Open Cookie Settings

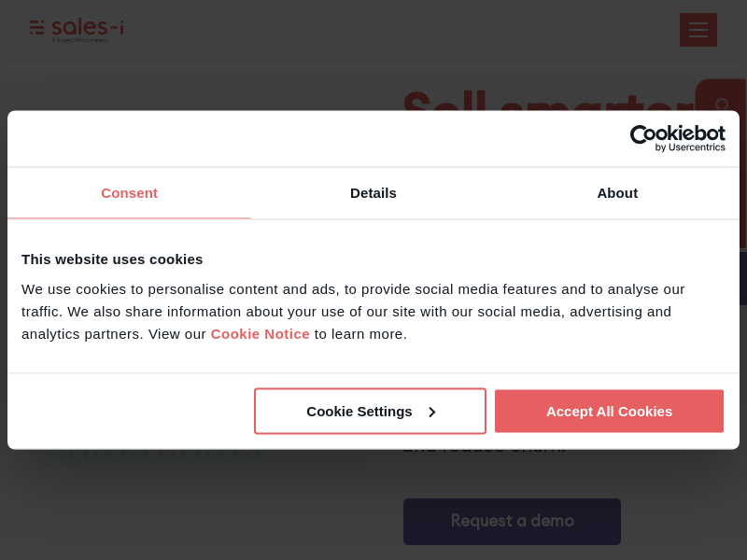click(x=359, y=412)
